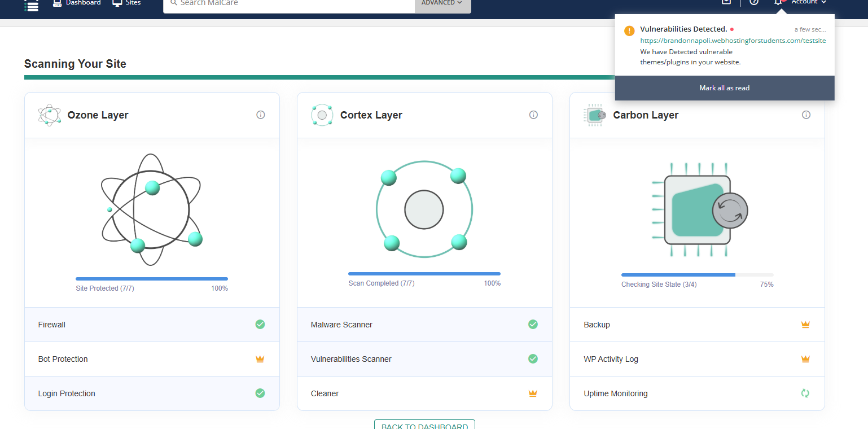Click the 75% progress value
The image size is (868, 429).
tap(767, 284)
